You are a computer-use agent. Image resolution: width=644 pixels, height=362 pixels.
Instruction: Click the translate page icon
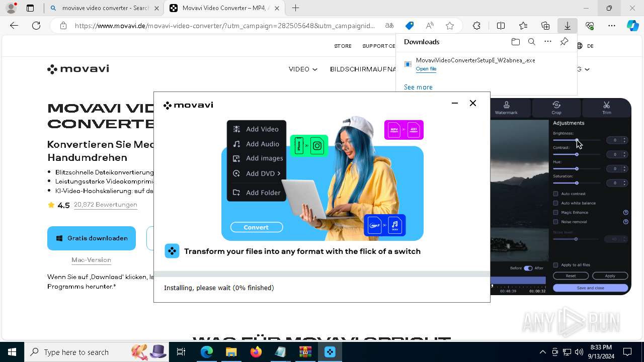(389, 26)
